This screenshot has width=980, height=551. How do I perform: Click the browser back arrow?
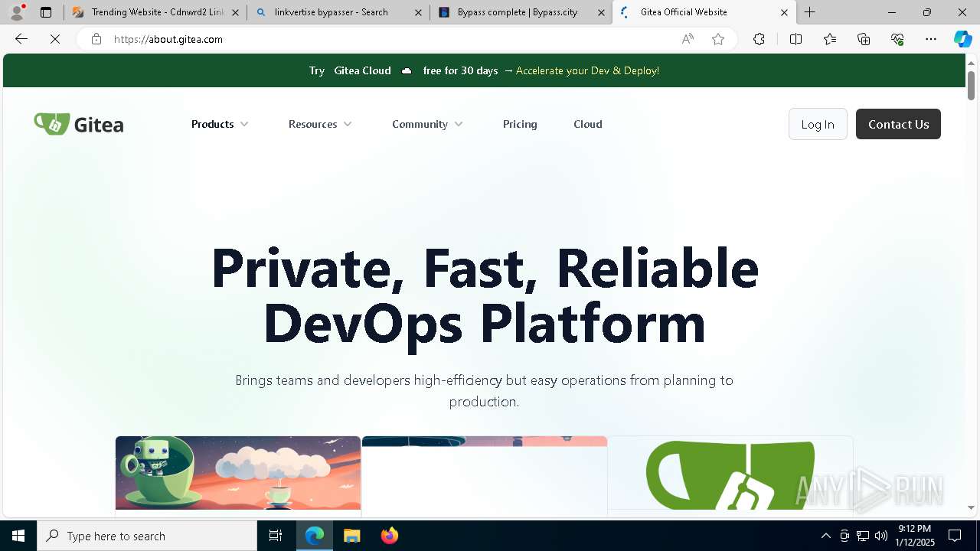(x=21, y=39)
